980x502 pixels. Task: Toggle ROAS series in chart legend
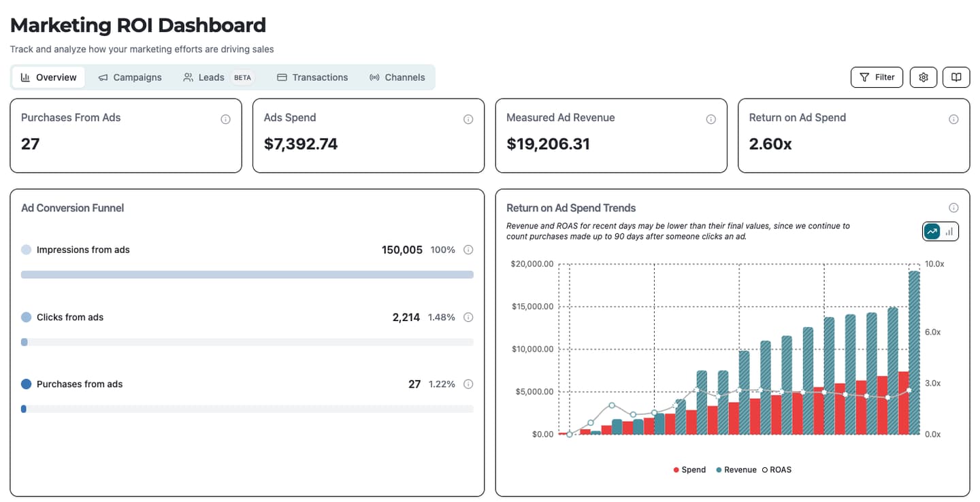pyautogui.click(x=777, y=470)
